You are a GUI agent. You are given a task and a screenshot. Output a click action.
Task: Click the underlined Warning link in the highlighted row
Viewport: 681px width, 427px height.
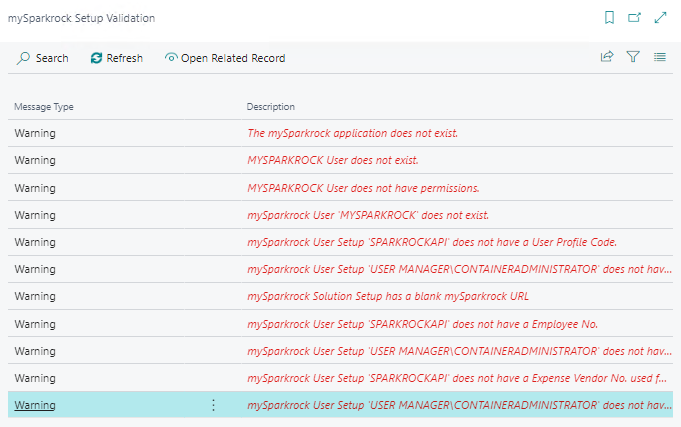35,405
